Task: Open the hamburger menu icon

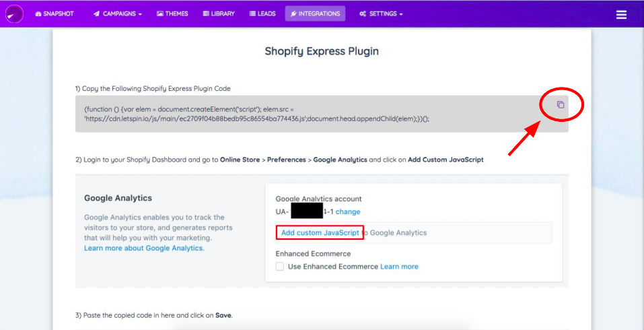Action: tap(621, 14)
